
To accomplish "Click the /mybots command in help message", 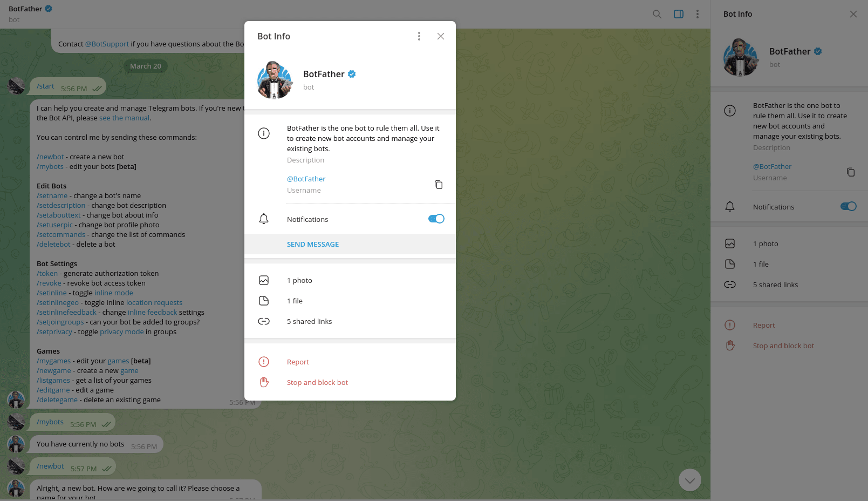I will coord(50,166).
